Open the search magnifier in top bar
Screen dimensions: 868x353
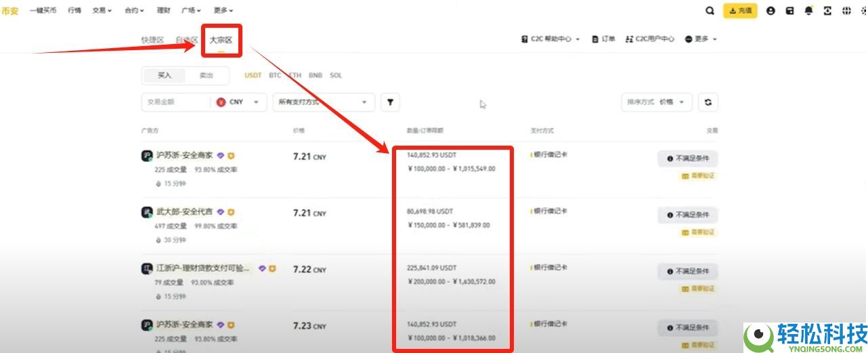click(710, 11)
